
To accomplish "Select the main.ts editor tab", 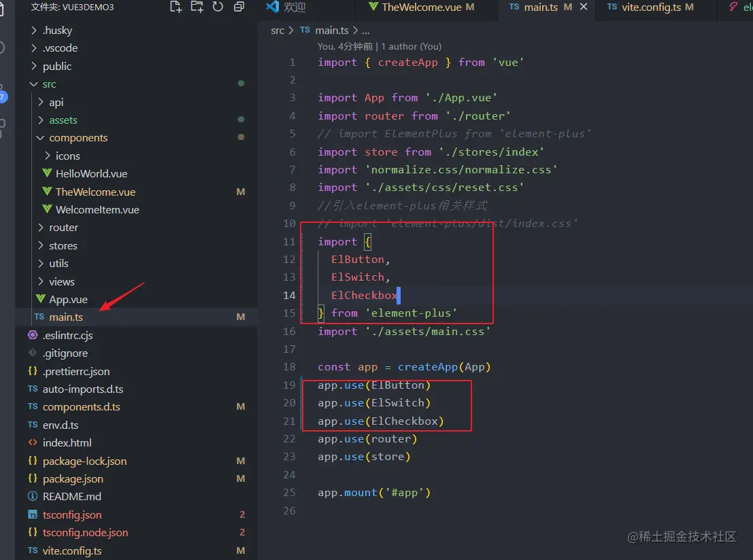I will click(541, 7).
